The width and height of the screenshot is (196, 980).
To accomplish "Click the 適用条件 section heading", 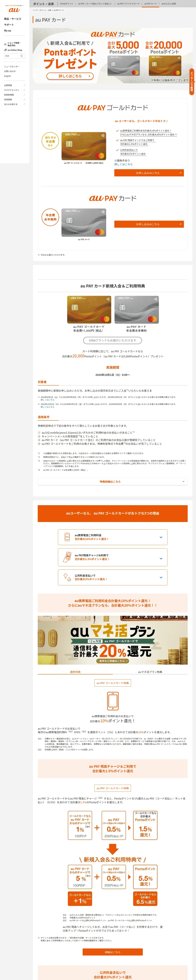I will click(43, 417).
